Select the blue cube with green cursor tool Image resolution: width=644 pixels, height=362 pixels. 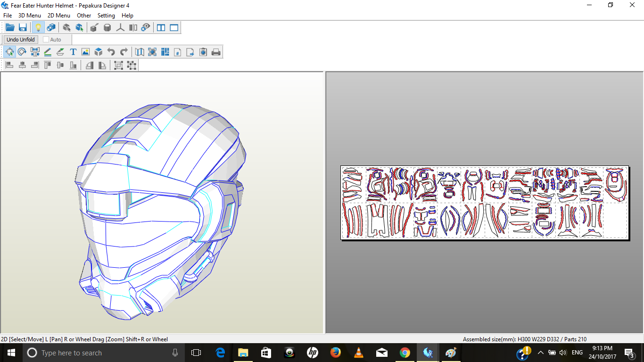[x=79, y=28]
